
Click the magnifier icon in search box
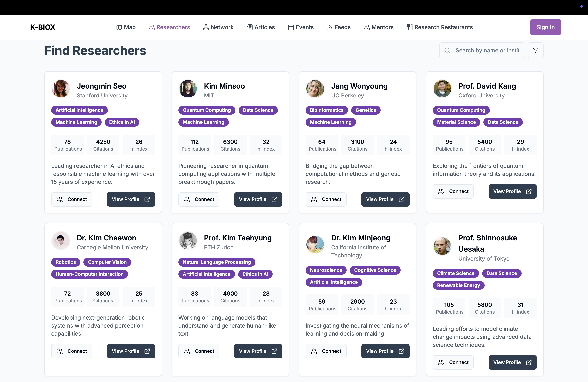point(447,50)
